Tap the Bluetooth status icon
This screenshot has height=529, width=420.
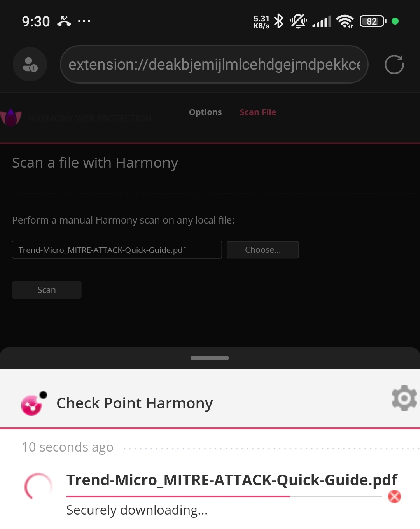(x=279, y=21)
